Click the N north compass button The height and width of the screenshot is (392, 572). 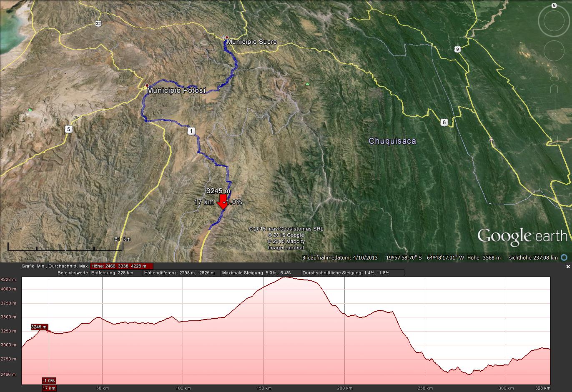coord(554,6)
